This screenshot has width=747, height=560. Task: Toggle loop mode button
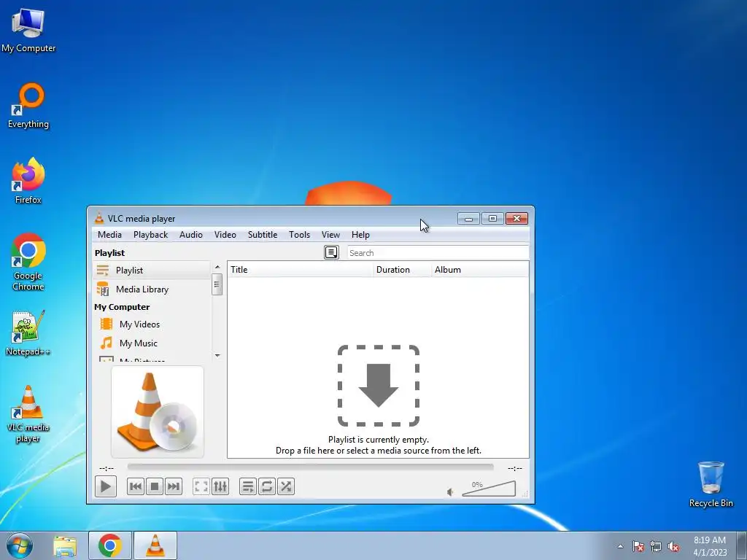pos(267,486)
